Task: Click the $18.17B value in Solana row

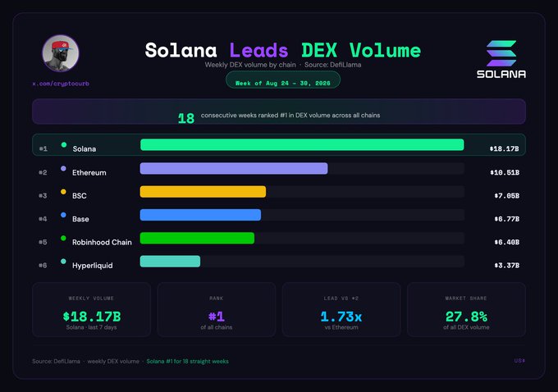Action: tap(505, 148)
